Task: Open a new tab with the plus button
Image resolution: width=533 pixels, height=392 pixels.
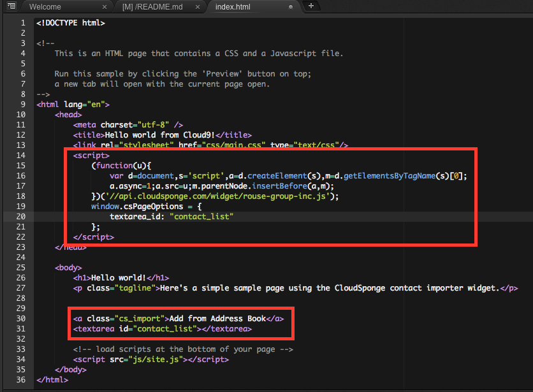Action: point(311,6)
